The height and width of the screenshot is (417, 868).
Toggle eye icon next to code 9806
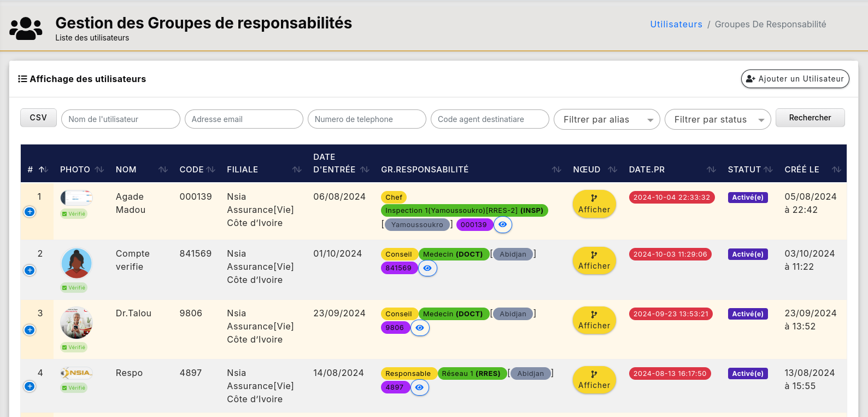pyautogui.click(x=420, y=328)
